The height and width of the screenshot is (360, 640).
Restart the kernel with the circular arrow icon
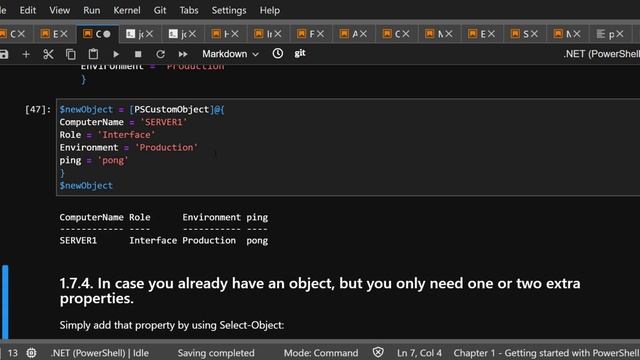tap(160, 54)
